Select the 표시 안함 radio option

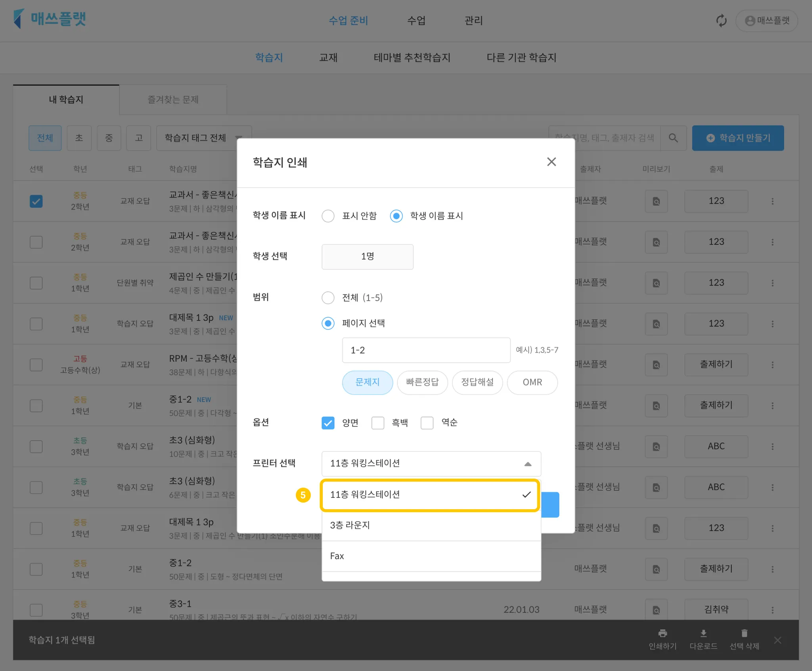(328, 216)
